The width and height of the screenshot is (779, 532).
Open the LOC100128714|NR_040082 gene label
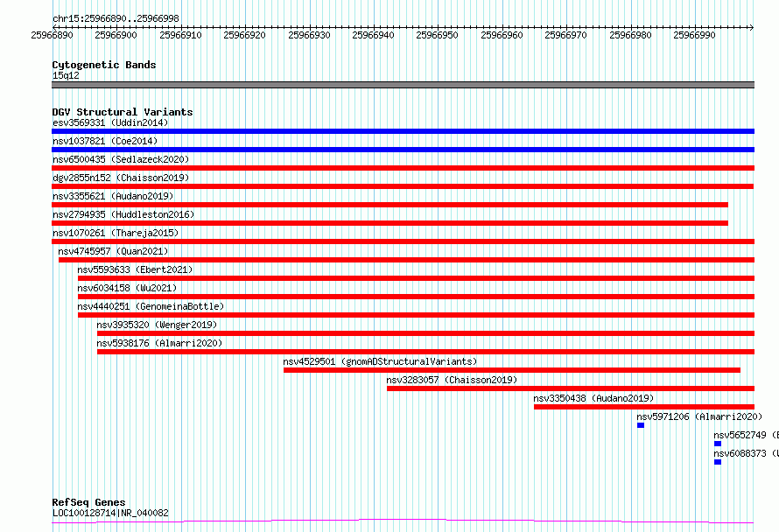click(x=110, y=513)
